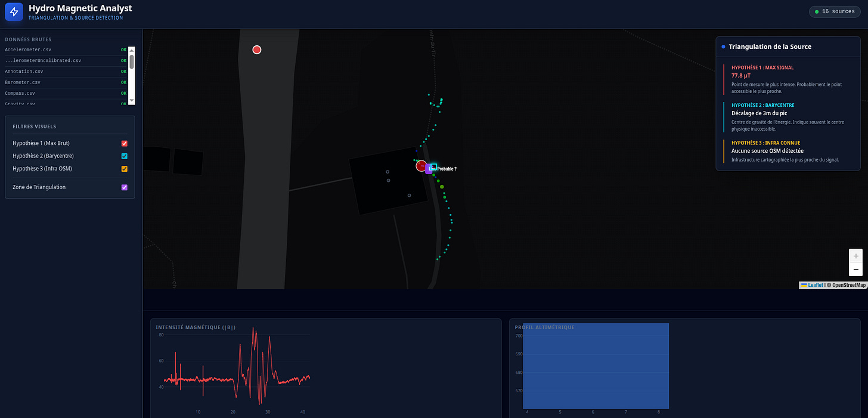Click the OK status beside Accelerometer.csv
Viewport: 868px width, 418px height.
click(124, 50)
